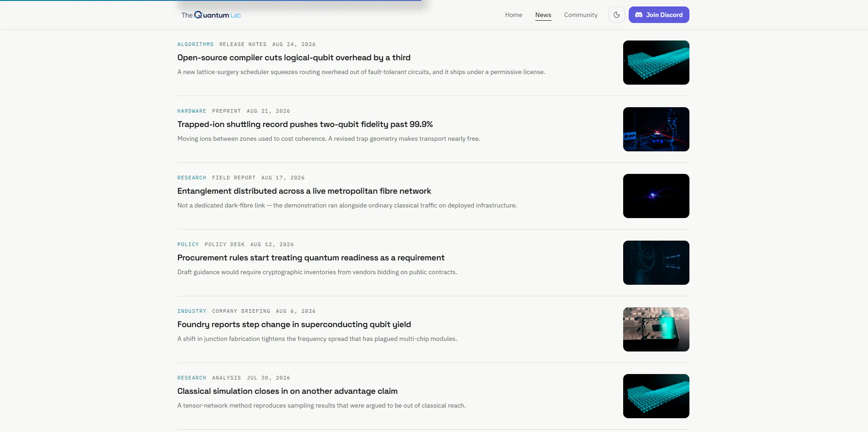Click the Join Discord button
Image resolution: width=868 pixels, height=432 pixels.
pos(659,15)
